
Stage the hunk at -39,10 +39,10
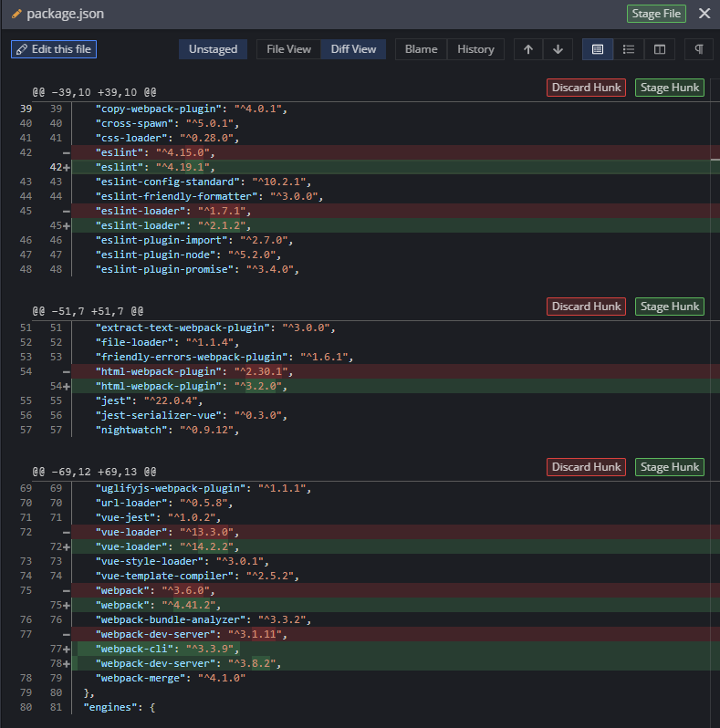pos(670,88)
